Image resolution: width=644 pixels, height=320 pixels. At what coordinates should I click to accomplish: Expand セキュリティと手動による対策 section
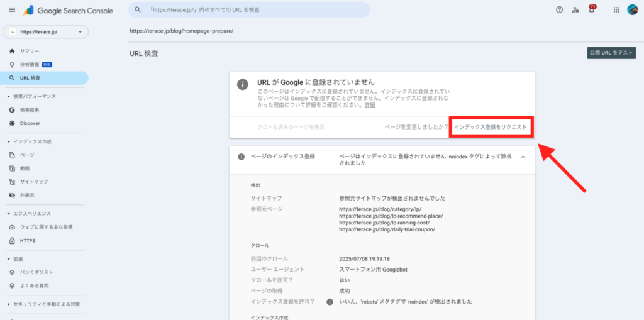point(8,304)
